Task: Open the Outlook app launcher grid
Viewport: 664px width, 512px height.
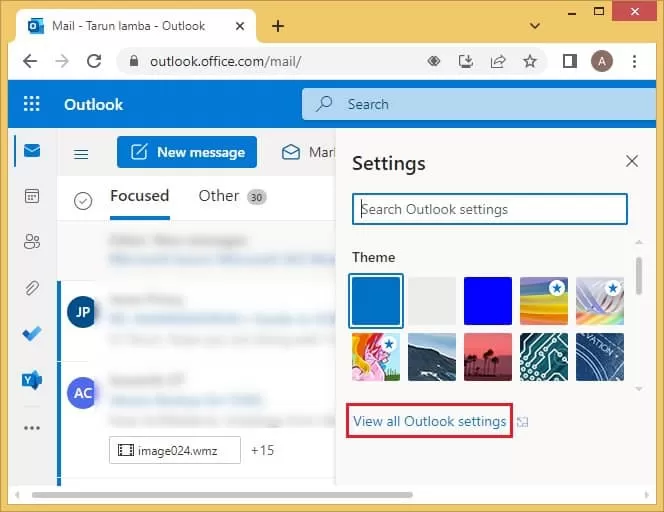Action: [31, 104]
